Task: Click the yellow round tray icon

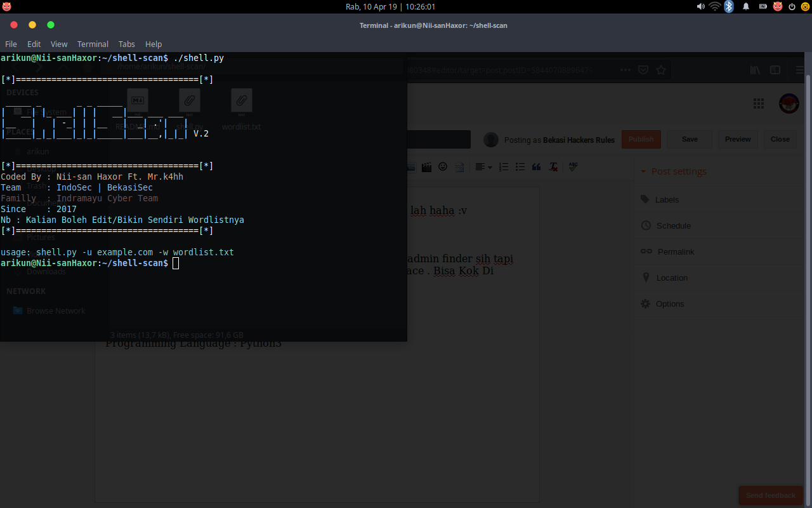Action: coord(805,6)
